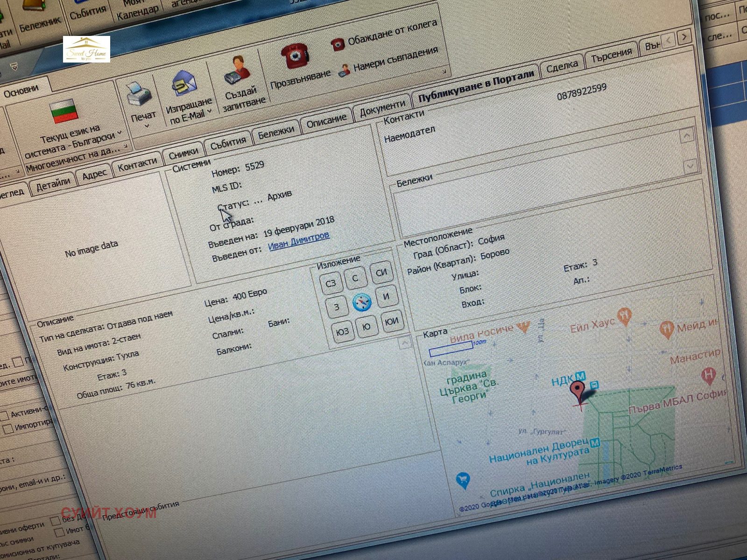Switch to the Основни ribbon tab

tap(21, 91)
